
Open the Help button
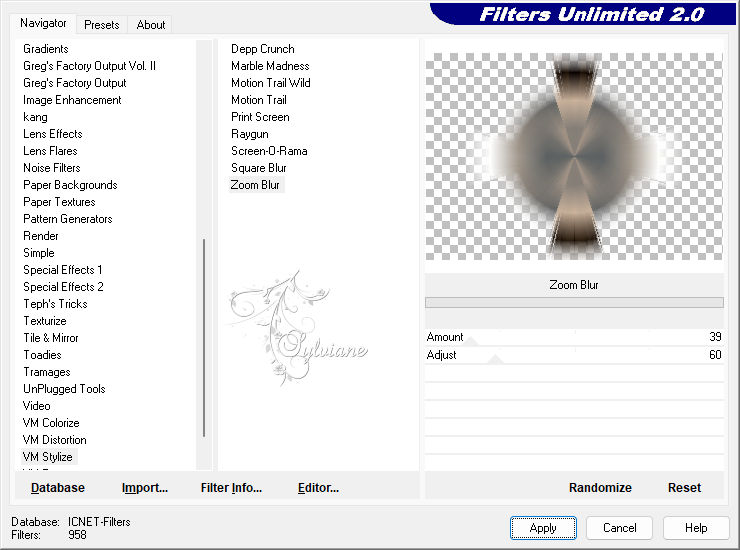tap(696, 528)
